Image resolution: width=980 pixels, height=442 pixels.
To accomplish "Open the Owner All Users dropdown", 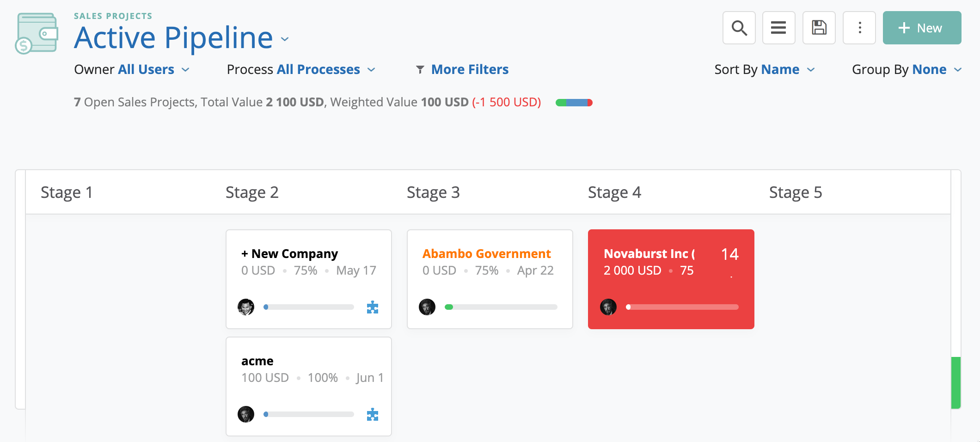I will coord(132,69).
